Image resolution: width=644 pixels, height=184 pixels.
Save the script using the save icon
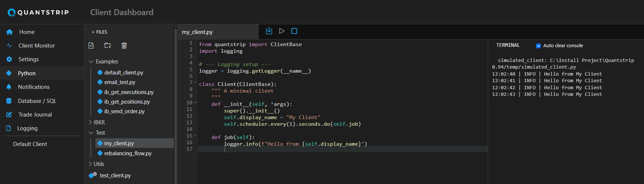click(269, 31)
